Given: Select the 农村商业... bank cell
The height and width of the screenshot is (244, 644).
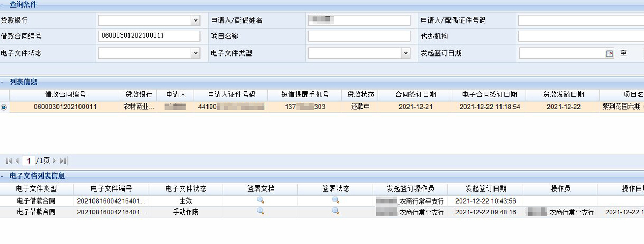Looking at the screenshot, I should point(139,107).
